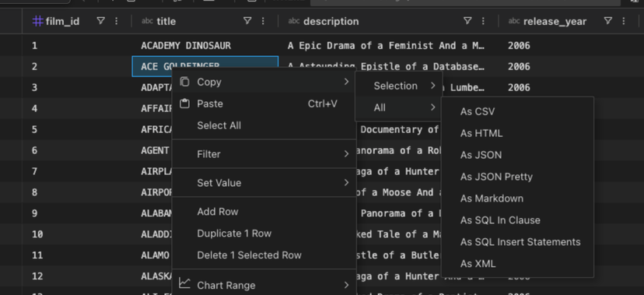Copy all As CSV

[517, 112]
